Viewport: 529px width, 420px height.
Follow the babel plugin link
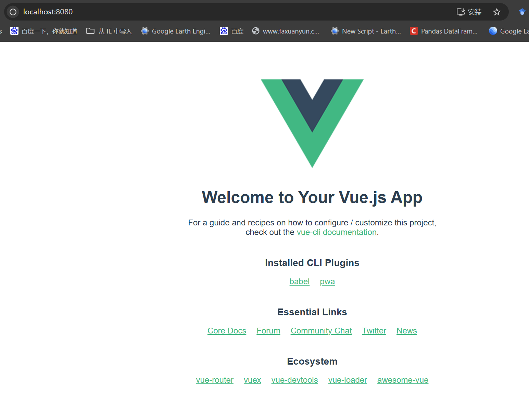(x=299, y=281)
